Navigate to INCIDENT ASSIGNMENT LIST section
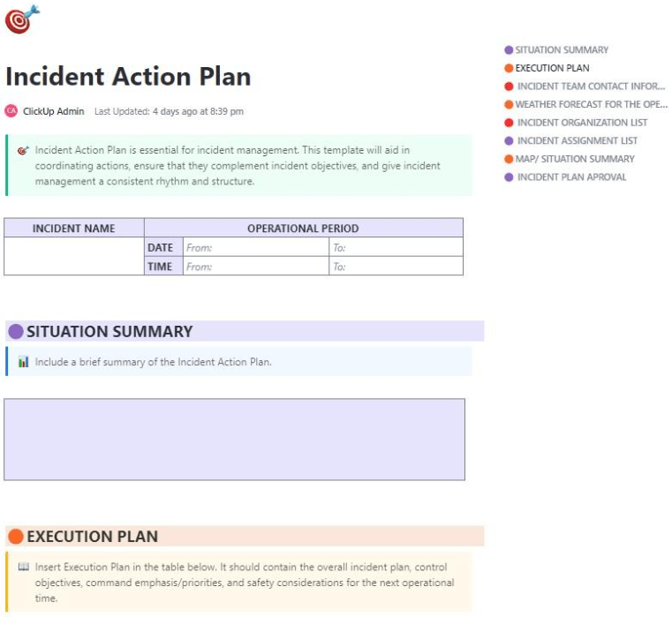Viewport: 672px width, 617px height. click(578, 141)
